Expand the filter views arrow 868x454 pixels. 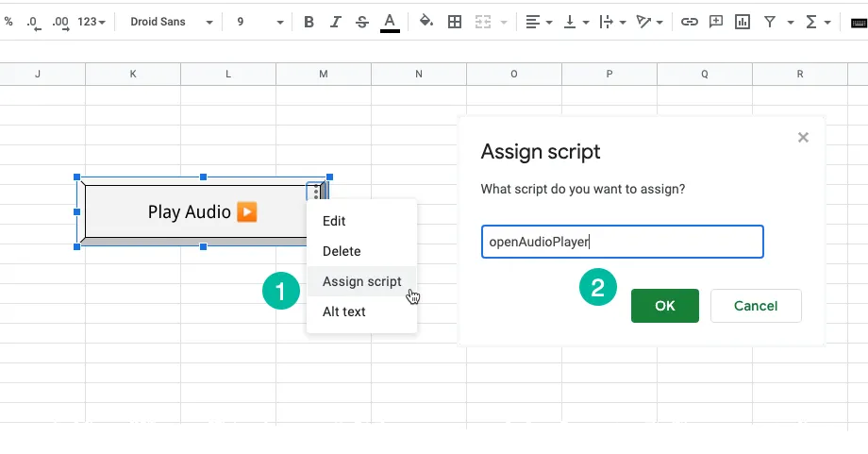791,22
